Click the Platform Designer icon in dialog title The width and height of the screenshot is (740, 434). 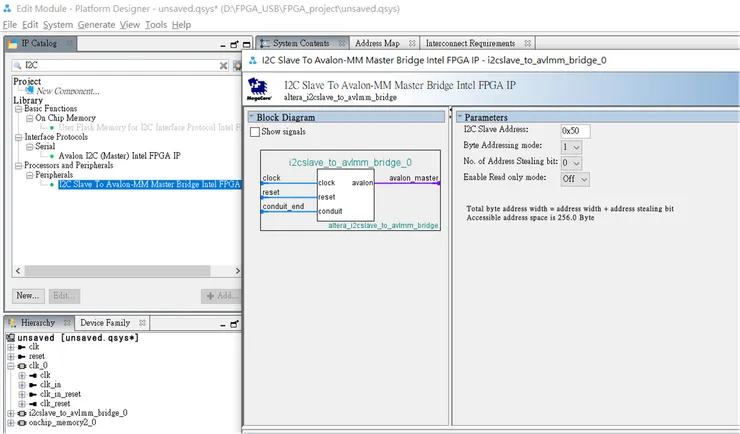252,60
